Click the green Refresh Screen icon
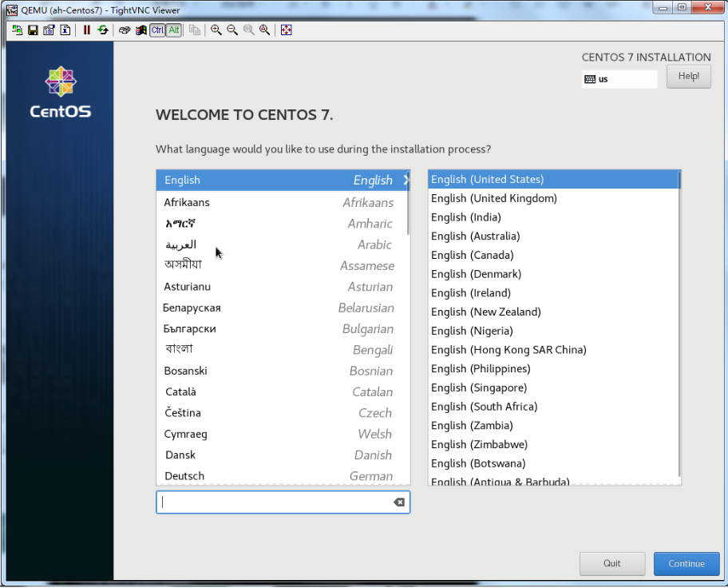Screen dimensions: 728x588 click(102, 30)
